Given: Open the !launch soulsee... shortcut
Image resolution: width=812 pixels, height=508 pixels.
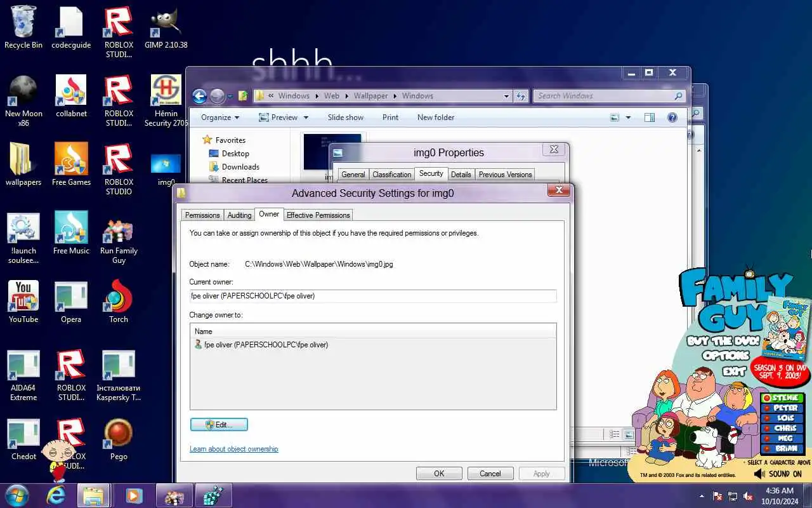Looking at the screenshot, I should coord(23,237).
